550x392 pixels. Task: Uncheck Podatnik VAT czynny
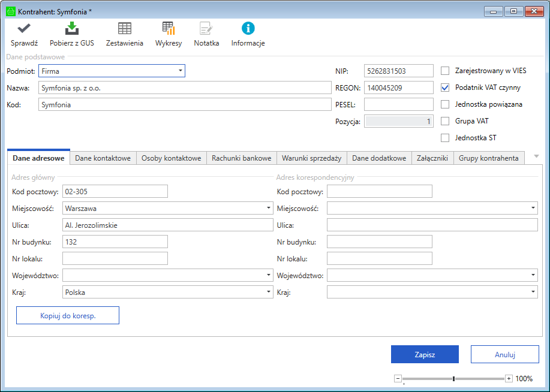point(445,88)
